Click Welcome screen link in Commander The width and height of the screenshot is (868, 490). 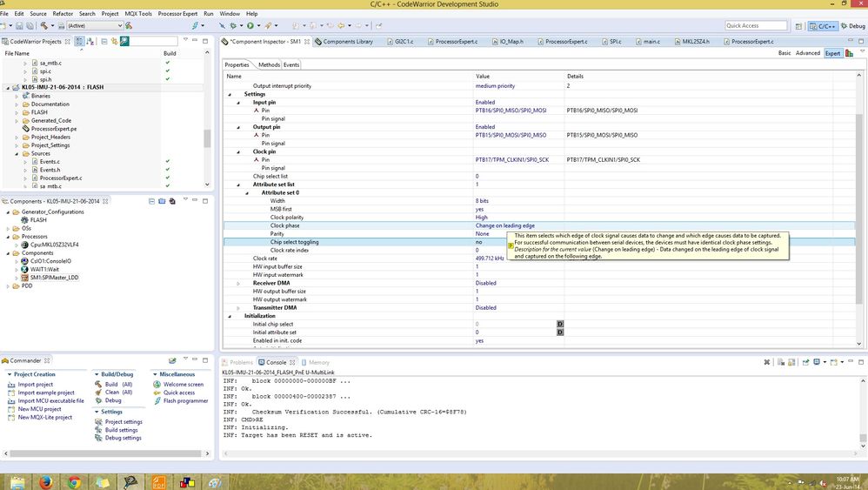point(184,384)
